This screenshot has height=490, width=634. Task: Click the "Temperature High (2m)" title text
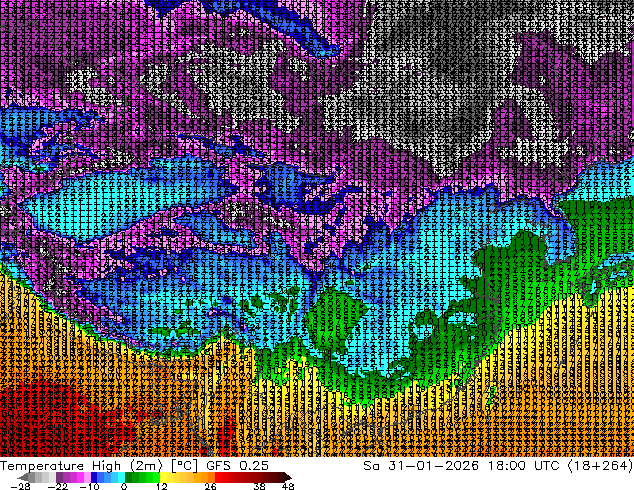pyautogui.click(x=81, y=465)
